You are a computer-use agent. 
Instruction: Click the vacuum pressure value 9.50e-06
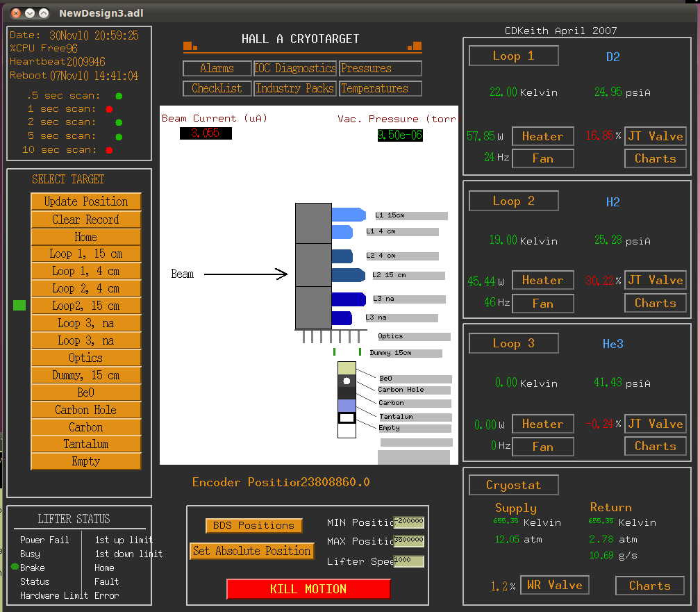click(400, 135)
